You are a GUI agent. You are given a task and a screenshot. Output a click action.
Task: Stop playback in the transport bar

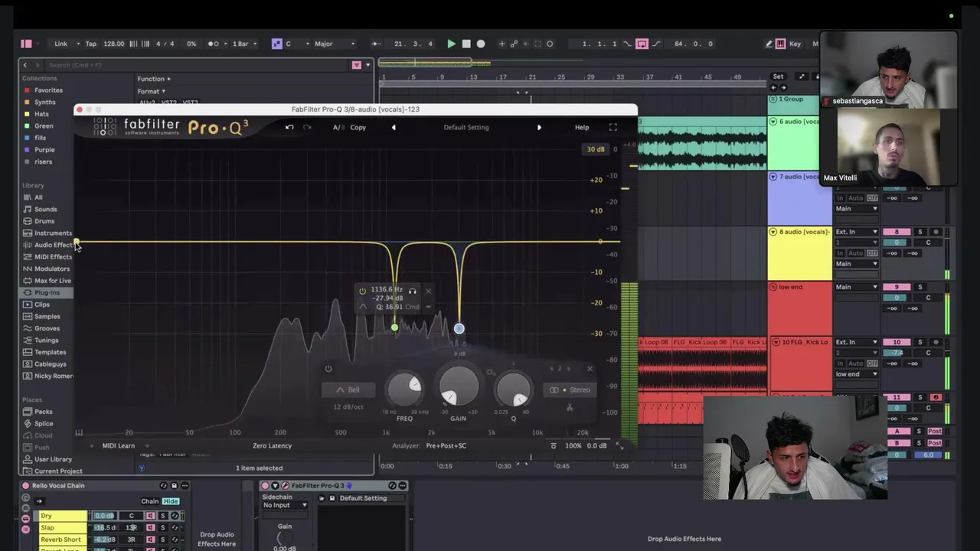click(x=466, y=44)
